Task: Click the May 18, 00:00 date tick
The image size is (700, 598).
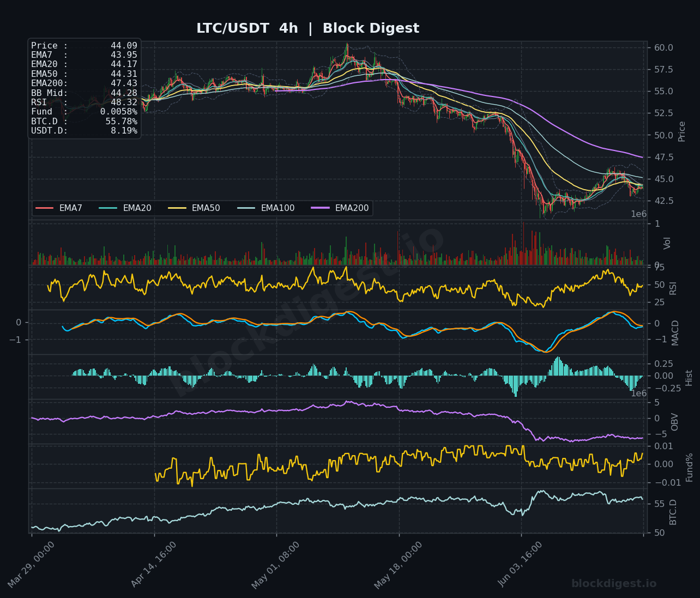Action: coord(399,565)
